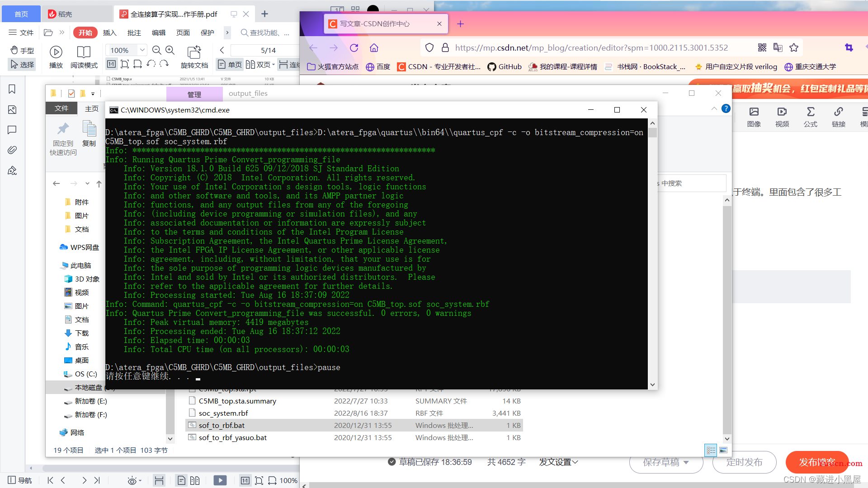Viewport: 868px width, 488px height.
Task: Rotate the PDF document
Action: pos(194,57)
